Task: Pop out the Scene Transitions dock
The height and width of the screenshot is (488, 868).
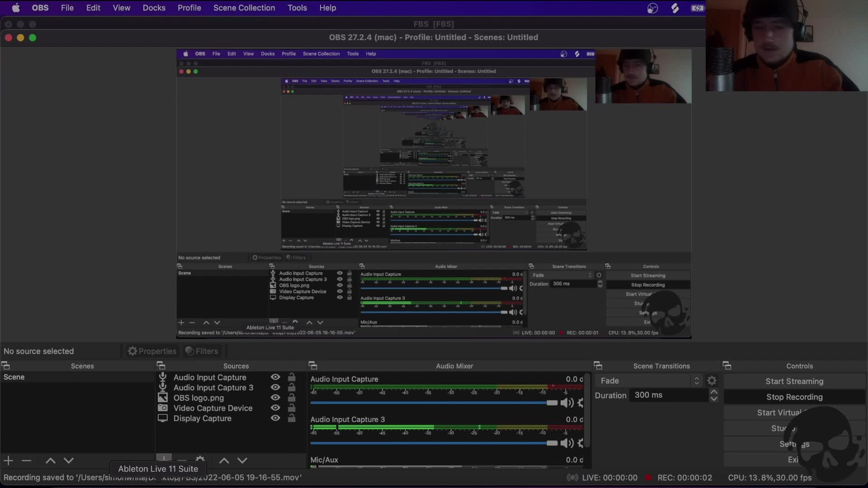Action: (x=598, y=366)
